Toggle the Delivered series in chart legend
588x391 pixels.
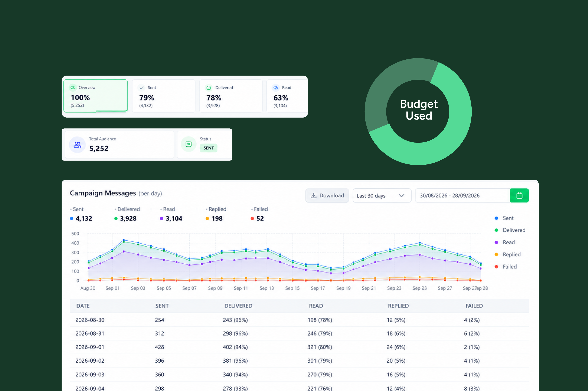coord(510,230)
